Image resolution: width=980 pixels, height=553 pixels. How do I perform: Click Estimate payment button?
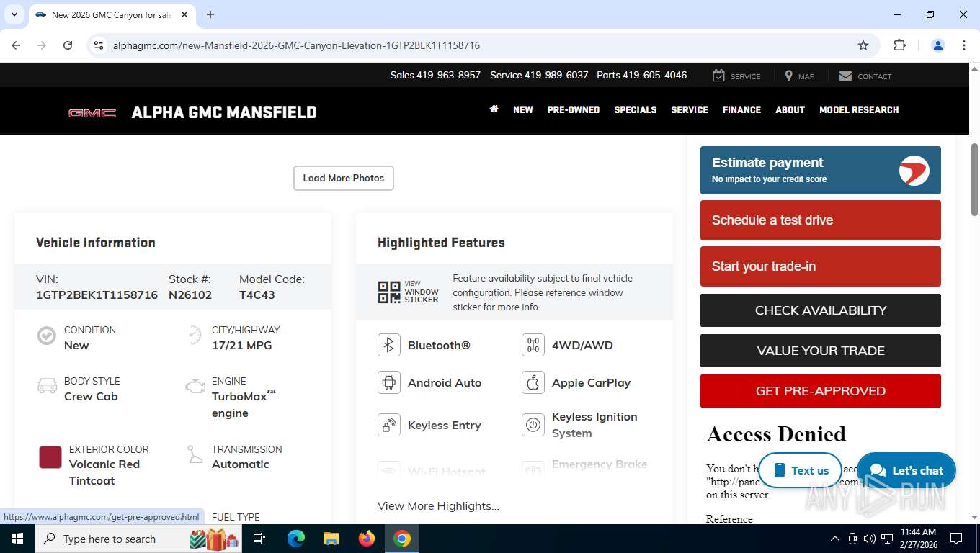pos(821,170)
